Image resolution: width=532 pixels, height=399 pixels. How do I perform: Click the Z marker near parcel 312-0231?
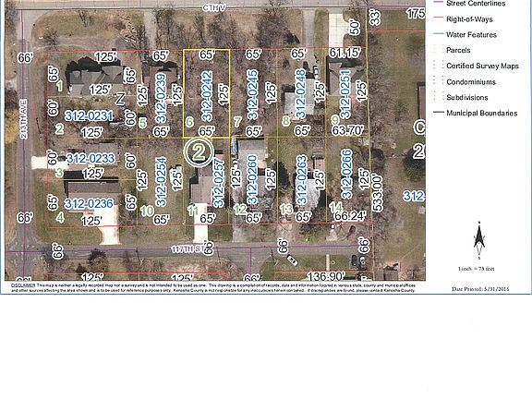click(120, 99)
